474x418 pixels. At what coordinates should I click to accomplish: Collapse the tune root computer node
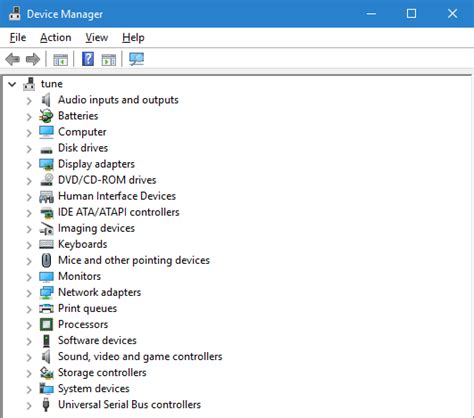(x=12, y=84)
